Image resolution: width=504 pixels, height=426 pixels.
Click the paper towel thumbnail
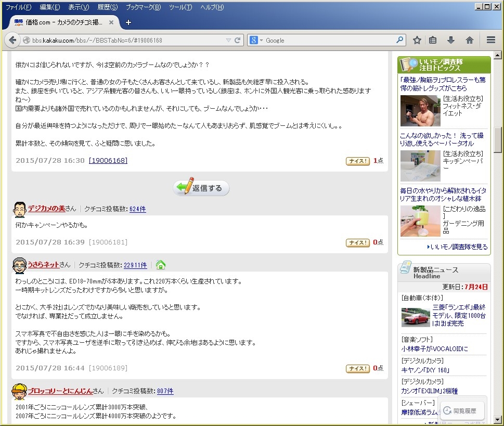(x=420, y=165)
